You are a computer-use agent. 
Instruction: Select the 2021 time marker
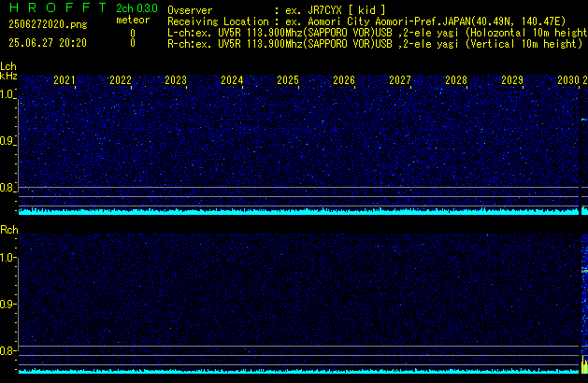(x=65, y=79)
